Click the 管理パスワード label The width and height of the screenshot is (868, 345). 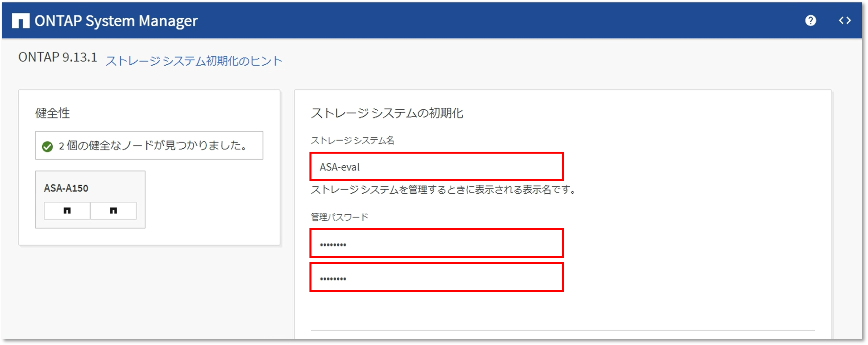tap(339, 217)
